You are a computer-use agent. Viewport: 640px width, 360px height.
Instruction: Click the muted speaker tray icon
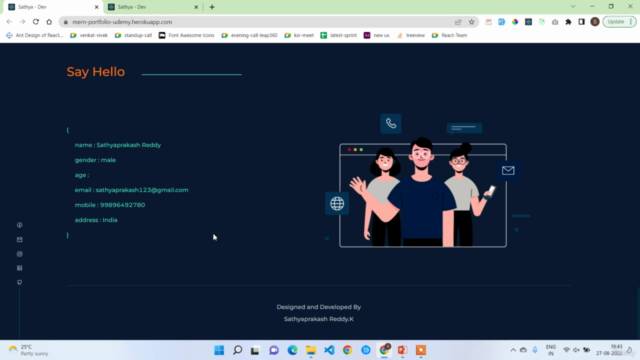click(x=576, y=350)
